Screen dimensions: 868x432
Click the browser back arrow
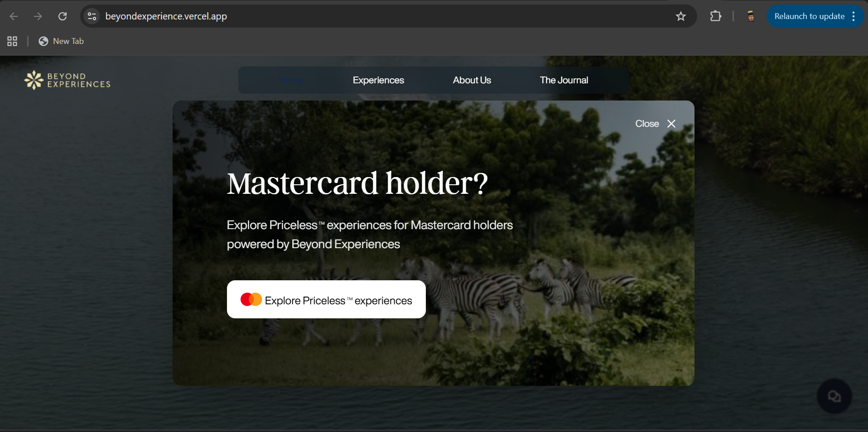(14, 16)
